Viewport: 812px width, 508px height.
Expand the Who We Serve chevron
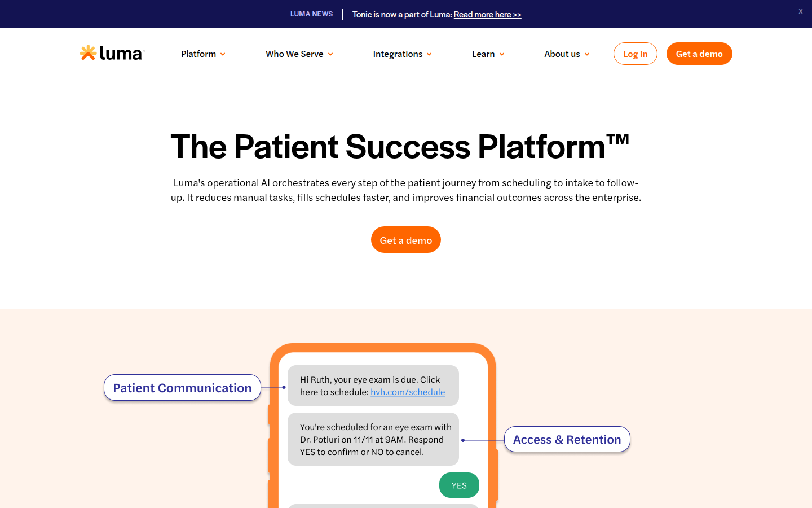coord(330,54)
